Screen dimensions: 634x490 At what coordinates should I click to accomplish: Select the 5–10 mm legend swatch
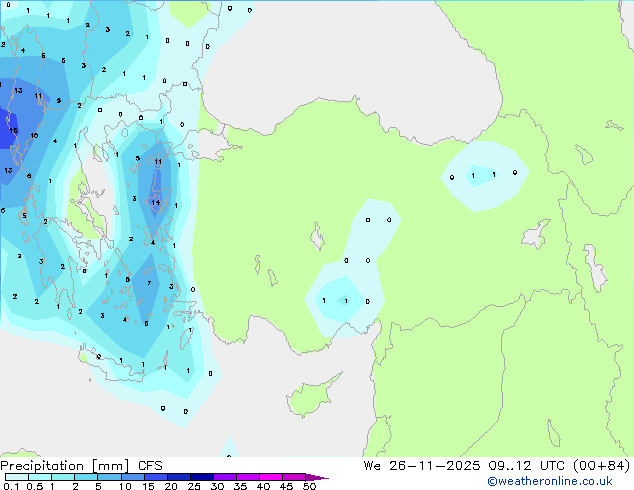[x=109, y=477]
